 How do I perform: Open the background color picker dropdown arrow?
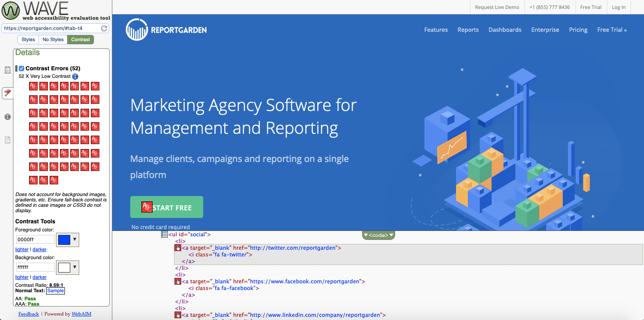75,267
